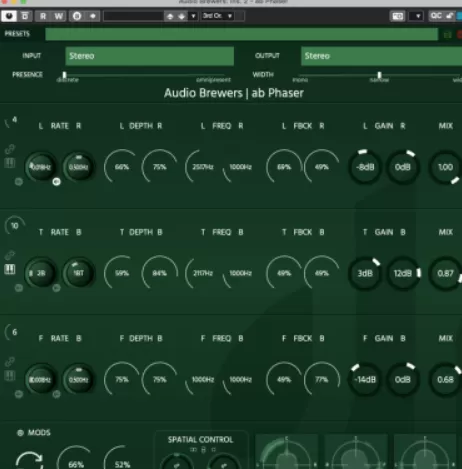The image size is (462, 469).
Task: Click the left rate knob in L/R row
Action: pos(41,167)
